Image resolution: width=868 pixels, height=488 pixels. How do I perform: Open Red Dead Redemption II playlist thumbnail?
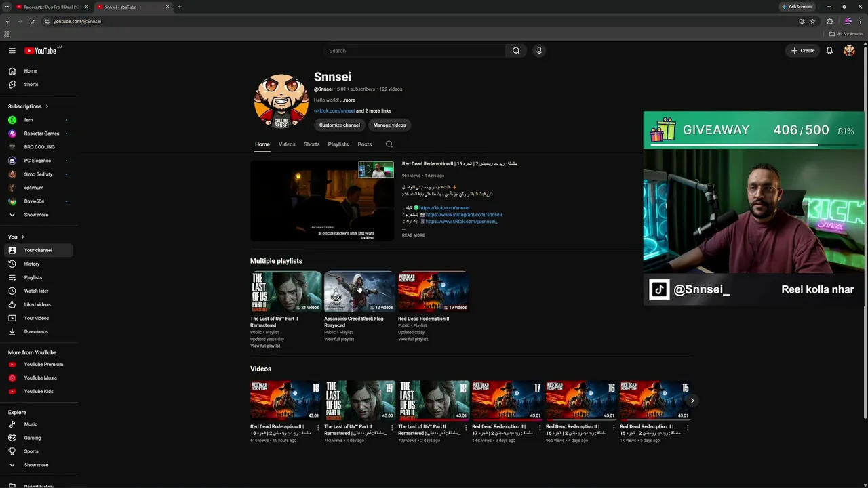click(x=434, y=292)
